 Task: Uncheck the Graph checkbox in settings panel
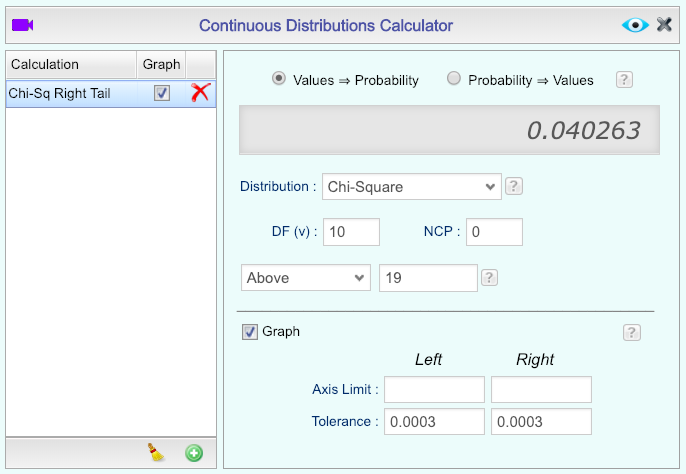250,332
